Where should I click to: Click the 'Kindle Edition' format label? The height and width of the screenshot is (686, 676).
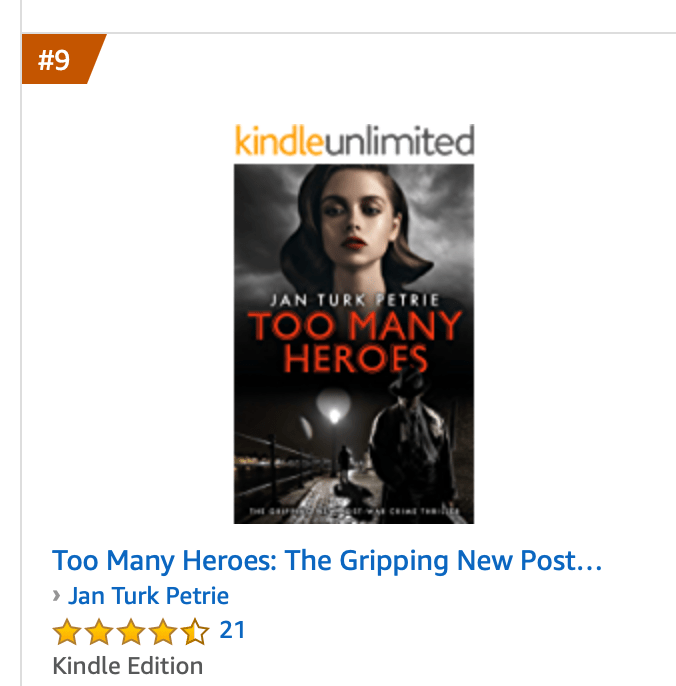point(128,666)
